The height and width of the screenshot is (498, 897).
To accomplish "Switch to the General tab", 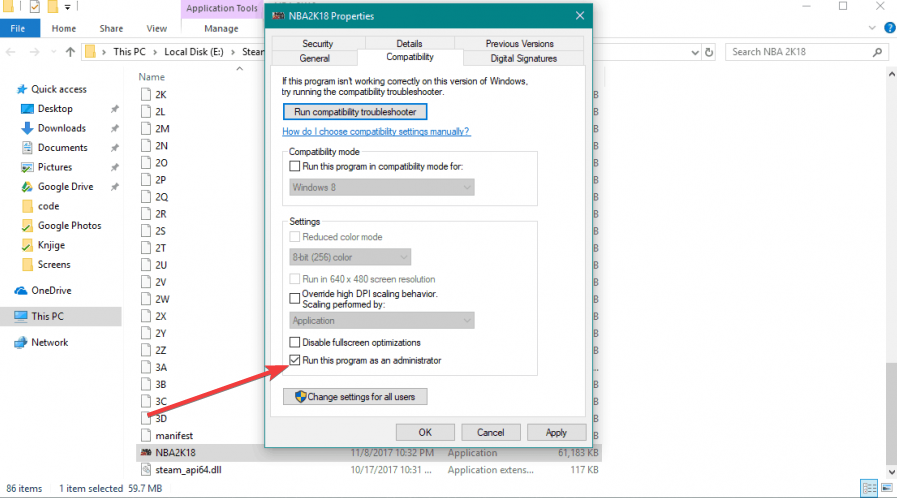I will click(315, 58).
